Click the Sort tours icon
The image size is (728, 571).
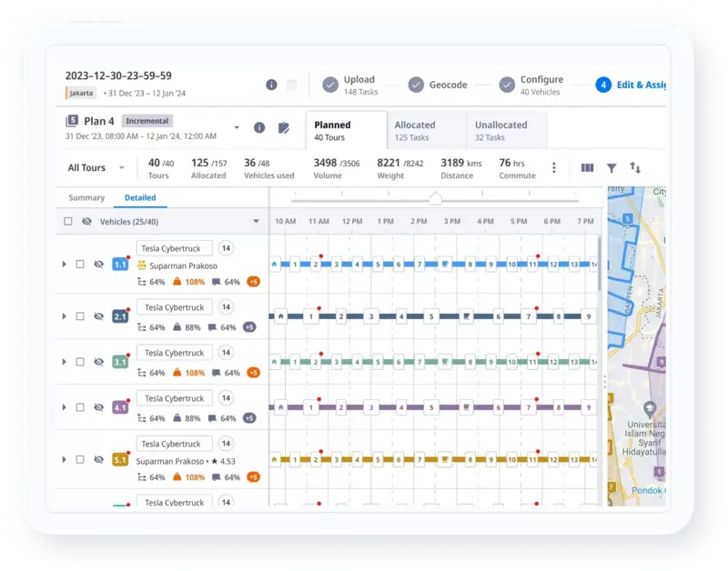635,168
